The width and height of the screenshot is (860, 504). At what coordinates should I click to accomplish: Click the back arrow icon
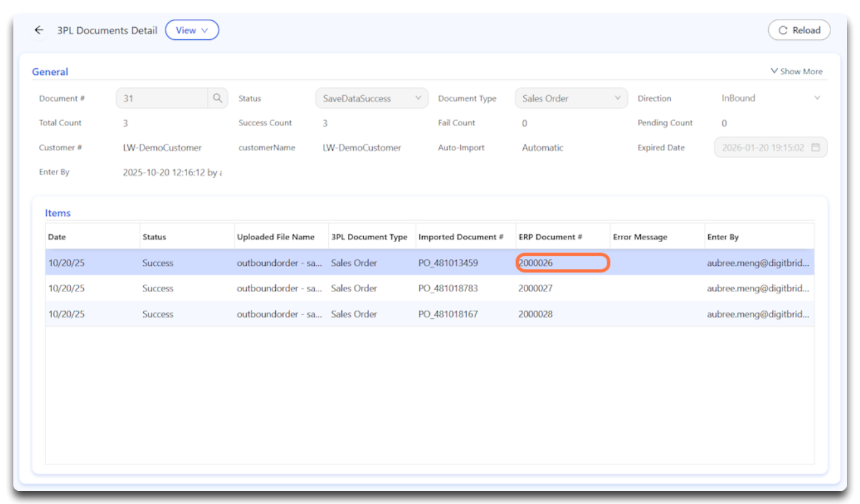[x=39, y=30]
